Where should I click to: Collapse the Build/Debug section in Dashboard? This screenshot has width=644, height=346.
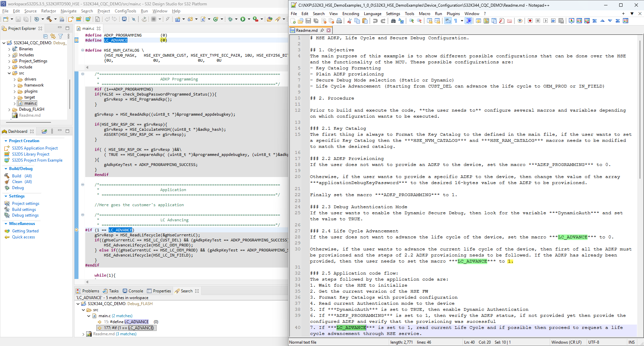pyautogui.click(x=6, y=169)
